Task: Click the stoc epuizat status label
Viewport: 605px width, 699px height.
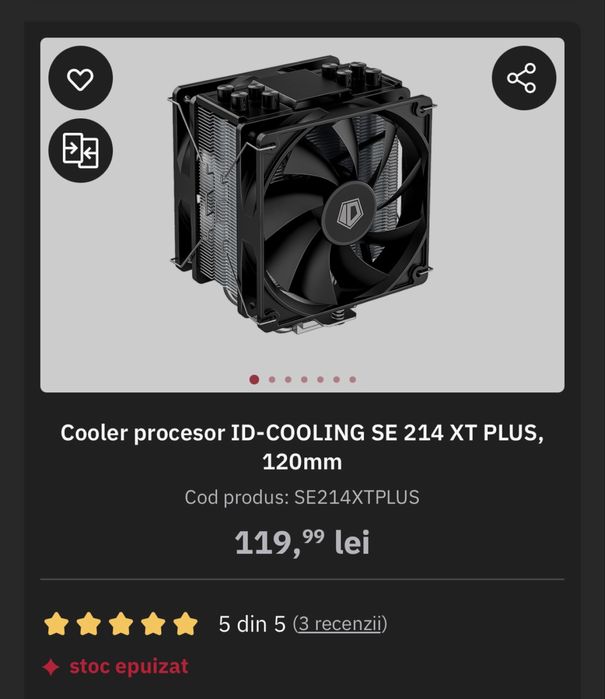Action: pos(129,667)
